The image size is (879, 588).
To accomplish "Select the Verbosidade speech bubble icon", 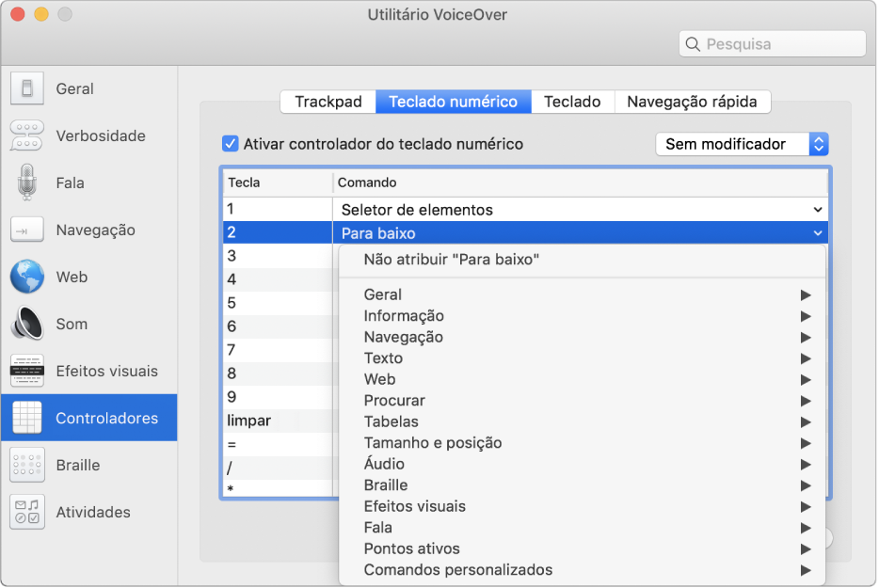I will pyautogui.click(x=27, y=135).
